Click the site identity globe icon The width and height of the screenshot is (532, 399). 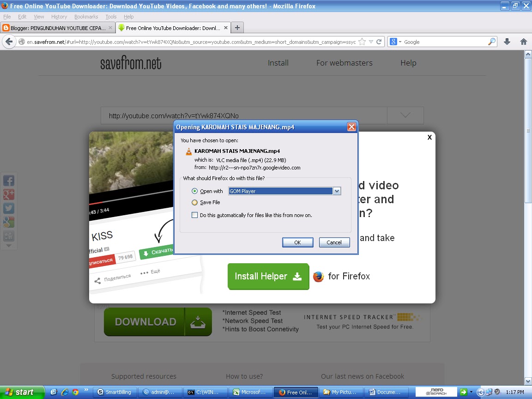coord(22,42)
